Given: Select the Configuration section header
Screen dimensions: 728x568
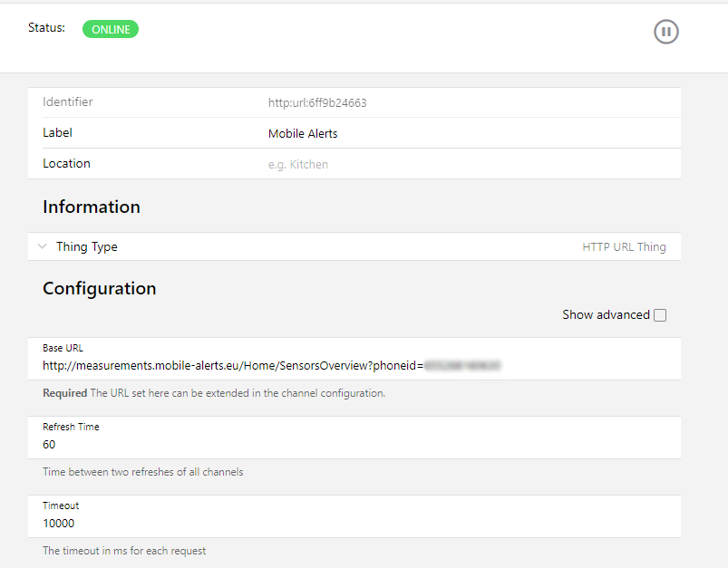Looking at the screenshot, I should (x=99, y=288).
